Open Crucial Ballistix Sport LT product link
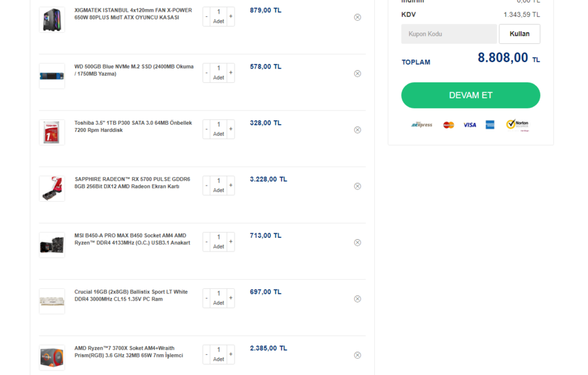 [x=131, y=295]
